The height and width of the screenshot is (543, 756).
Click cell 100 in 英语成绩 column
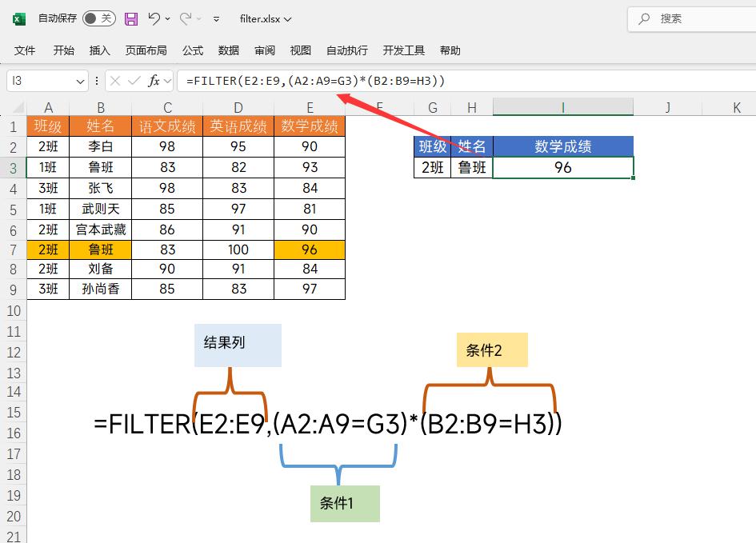pyautogui.click(x=238, y=250)
